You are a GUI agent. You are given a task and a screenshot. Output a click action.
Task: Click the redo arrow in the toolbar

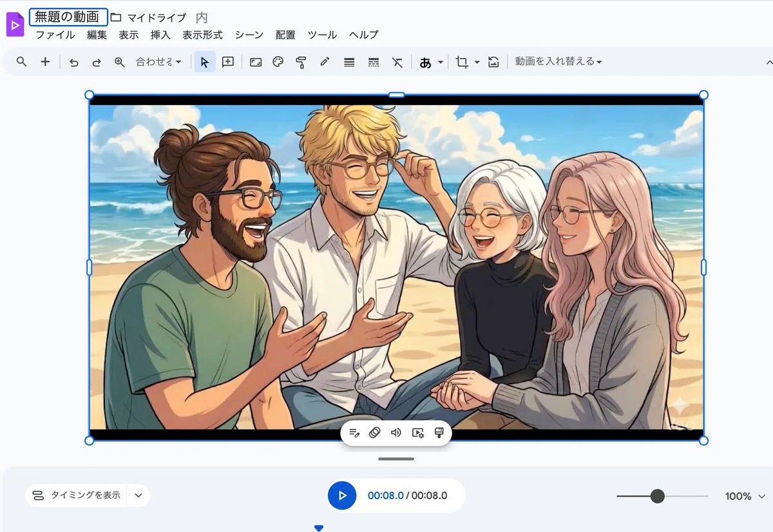tap(97, 62)
